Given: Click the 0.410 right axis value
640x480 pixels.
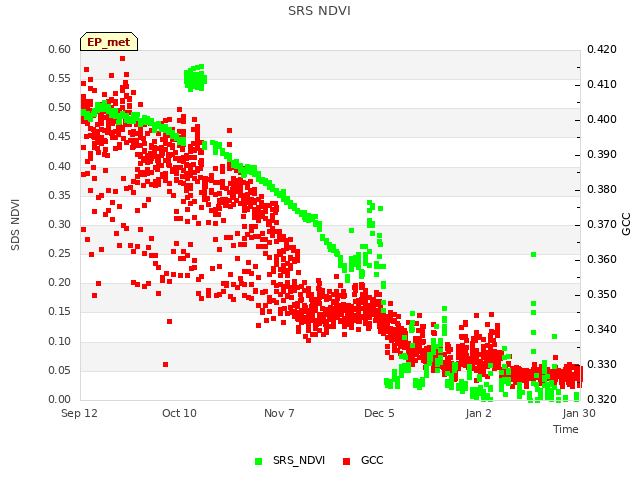Looking at the screenshot, I should pyautogui.click(x=602, y=84).
